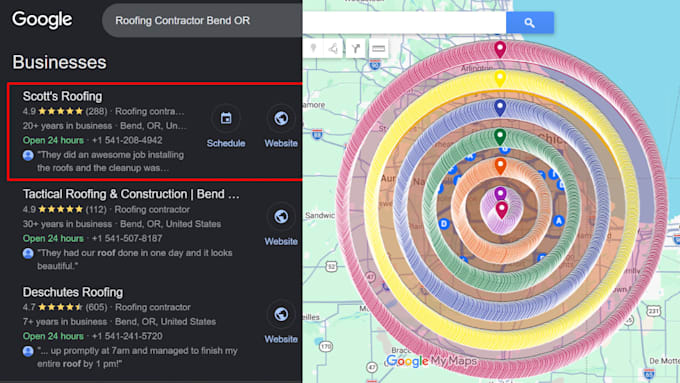Image resolution: width=680 pixels, height=383 pixels.
Task: Click the reviewer avatar in Deschutes Roofing review
Action: click(28, 351)
